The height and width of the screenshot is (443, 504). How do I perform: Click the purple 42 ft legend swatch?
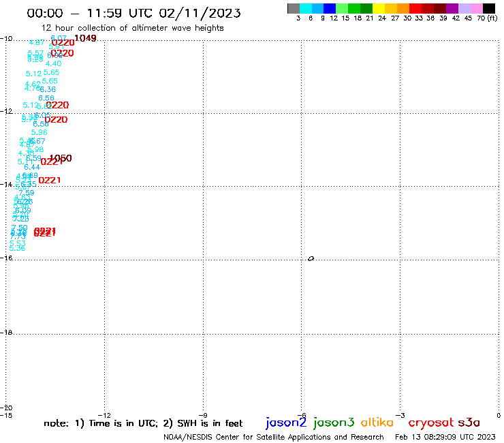[x=452, y=8]
